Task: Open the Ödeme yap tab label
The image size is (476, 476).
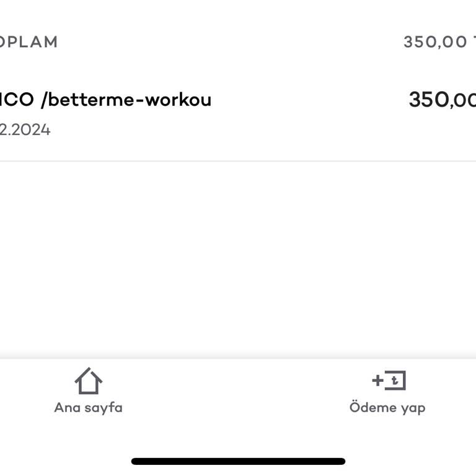Action: coord(387,407)
